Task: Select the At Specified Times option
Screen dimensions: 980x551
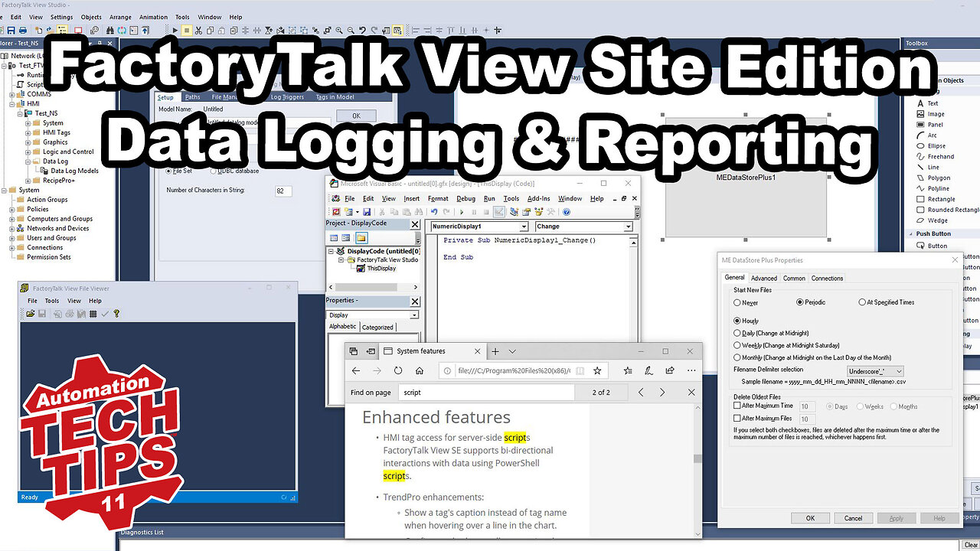Action: tap(862, 302)
